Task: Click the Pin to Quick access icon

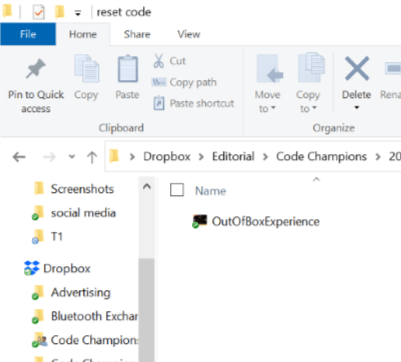Action: 35,69
